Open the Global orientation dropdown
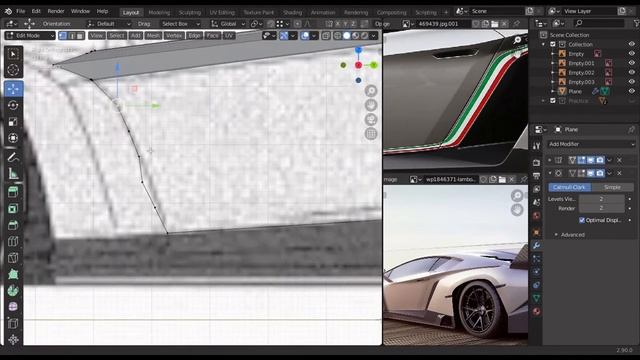The width and height of the screenshot is (640, 360). (228, 24)
